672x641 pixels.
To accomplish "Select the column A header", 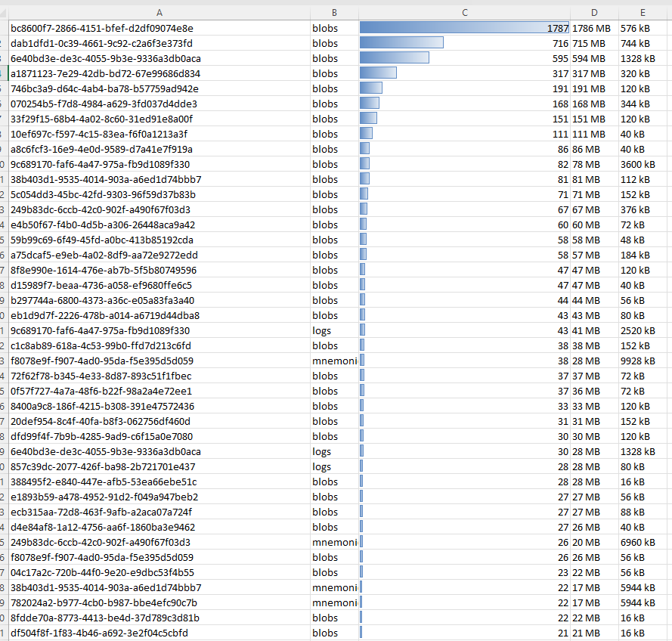I will [x=159, y=13].
